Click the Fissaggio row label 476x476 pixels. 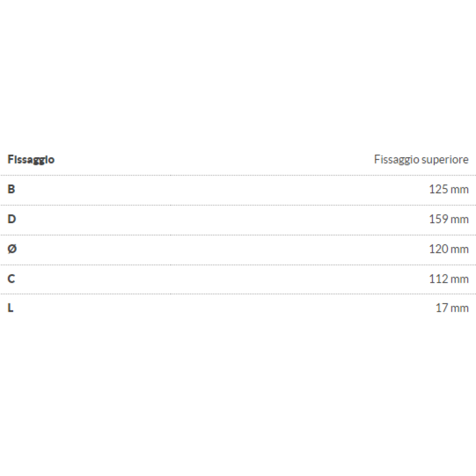pyautogui.click(x=31, y=159)
